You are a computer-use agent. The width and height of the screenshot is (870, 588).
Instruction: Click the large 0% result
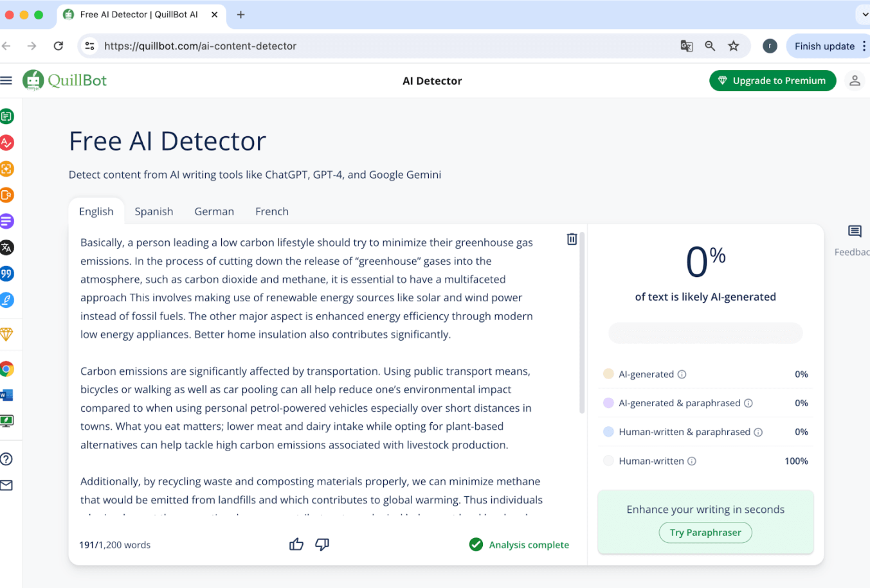pyautogui.click(x=705, y=262)
